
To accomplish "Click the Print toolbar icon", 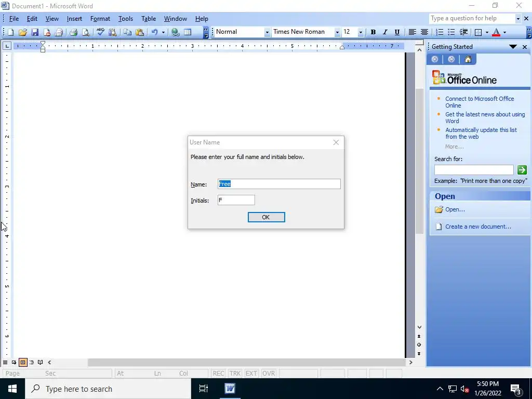I will point(73,32).
